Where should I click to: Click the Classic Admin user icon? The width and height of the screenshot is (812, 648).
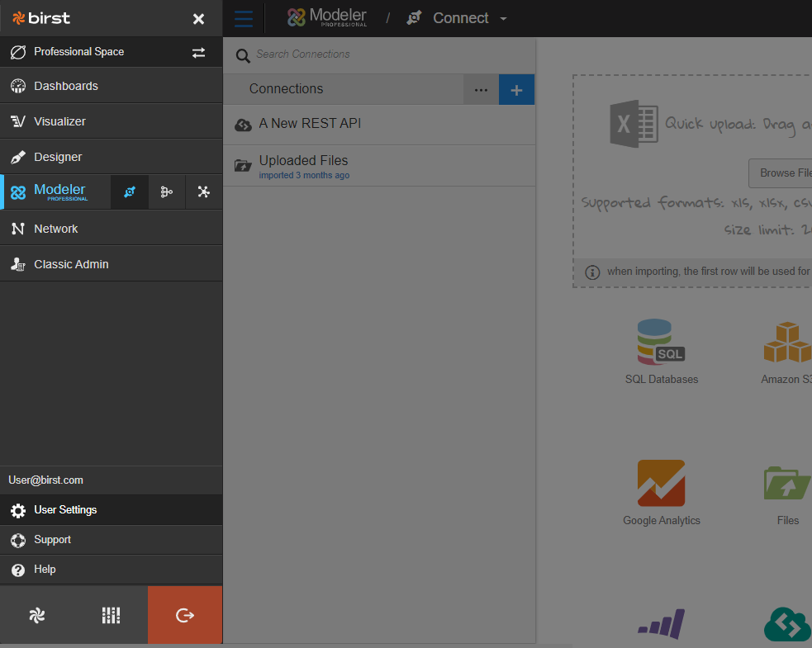point(18,264)
